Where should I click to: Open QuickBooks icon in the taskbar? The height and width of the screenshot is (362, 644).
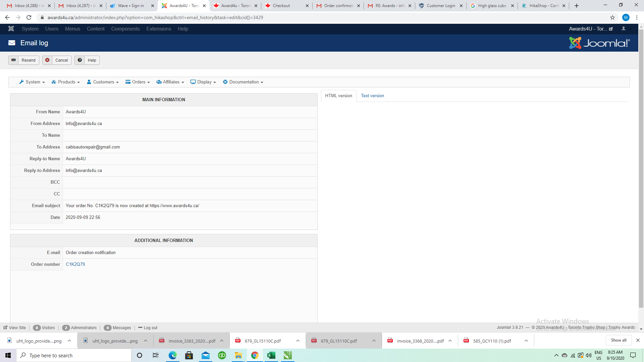[222, 355]
